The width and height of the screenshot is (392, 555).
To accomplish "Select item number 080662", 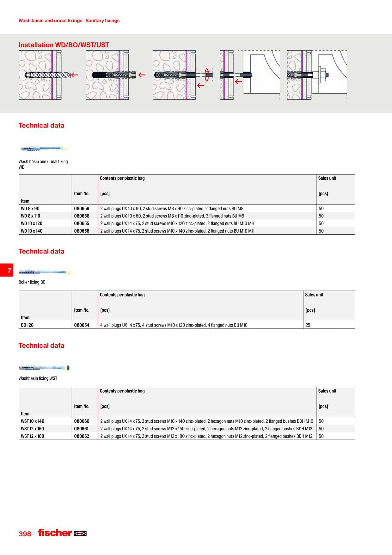I will pyautogui.click(x=82, y=436).
